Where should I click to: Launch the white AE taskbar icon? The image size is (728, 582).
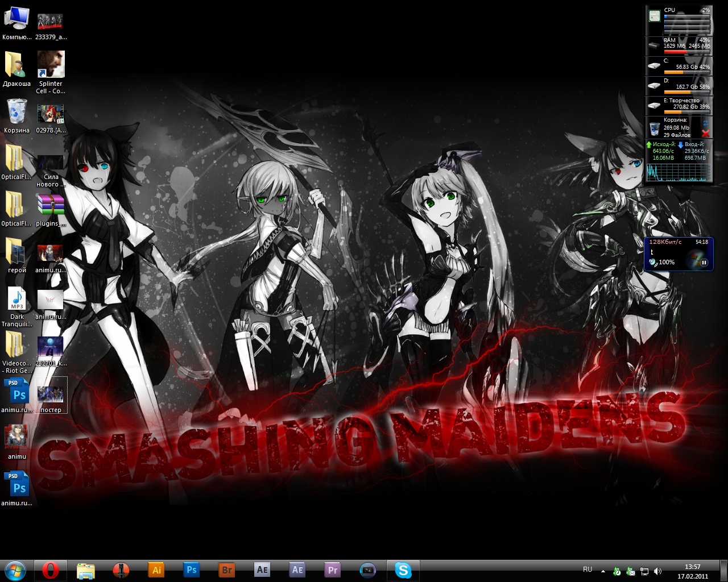262,570
